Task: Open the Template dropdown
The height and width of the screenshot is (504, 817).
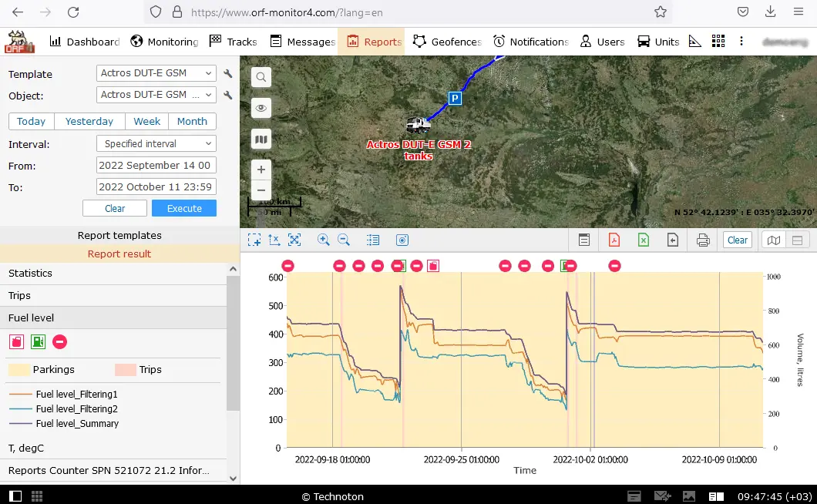Action: click(156, 73)
